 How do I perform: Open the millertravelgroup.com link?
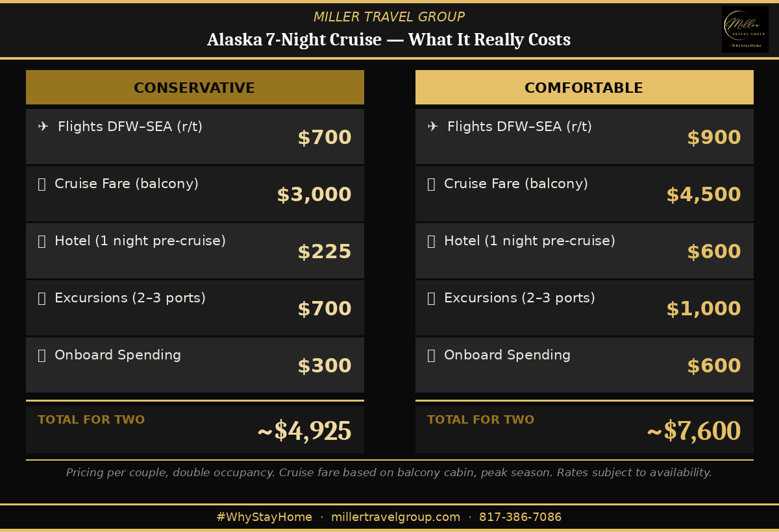(x=395, y=517)
